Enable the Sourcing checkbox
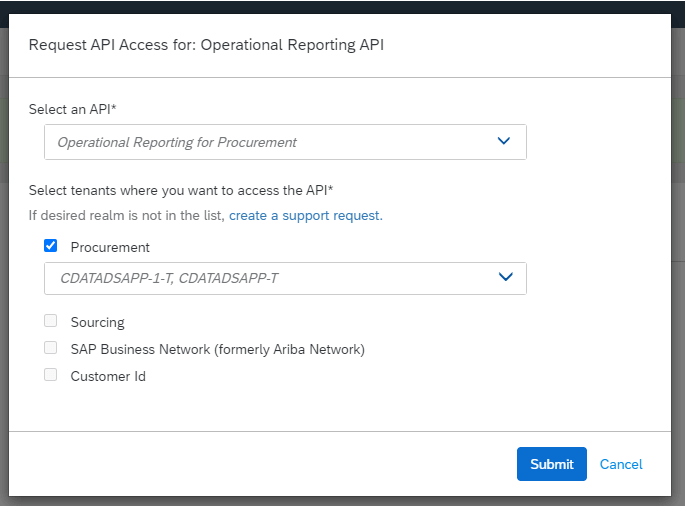Image resolution: width=685 pixels, height=506 pixels. [51, 321]
